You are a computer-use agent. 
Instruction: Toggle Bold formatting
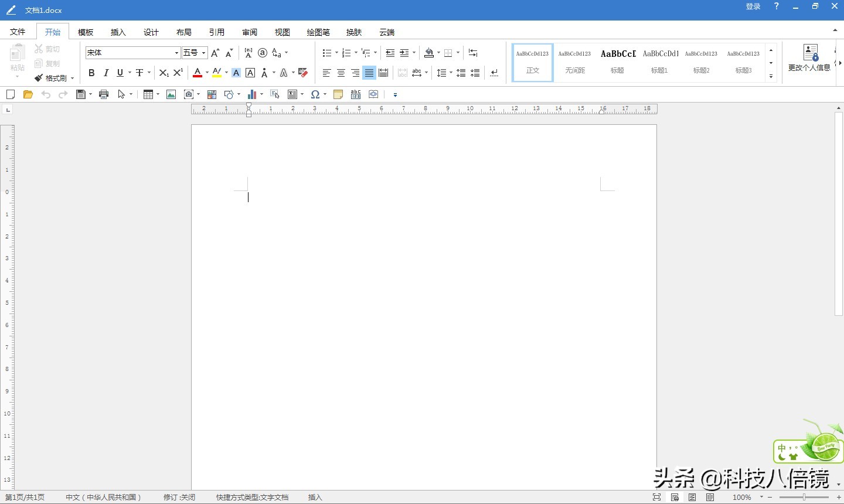click(91, 73)
